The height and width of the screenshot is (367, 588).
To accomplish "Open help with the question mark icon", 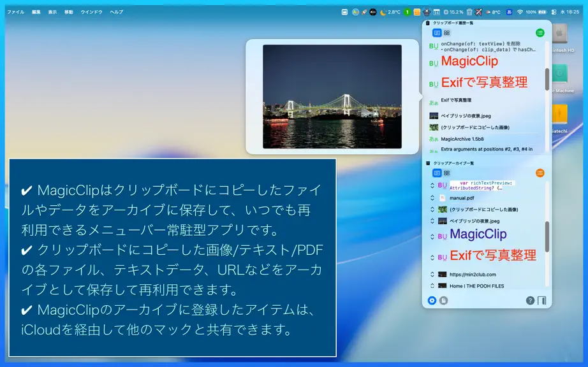I will click(x=530, y=300).
